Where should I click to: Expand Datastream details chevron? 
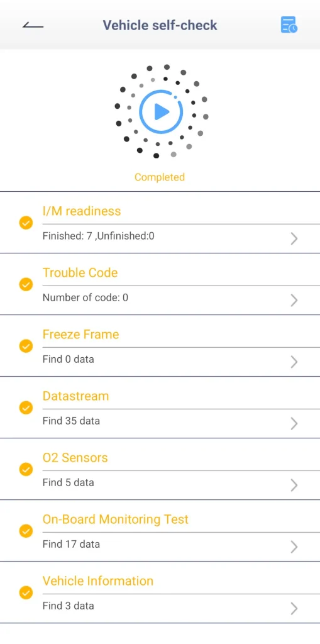tap(294, 423)
